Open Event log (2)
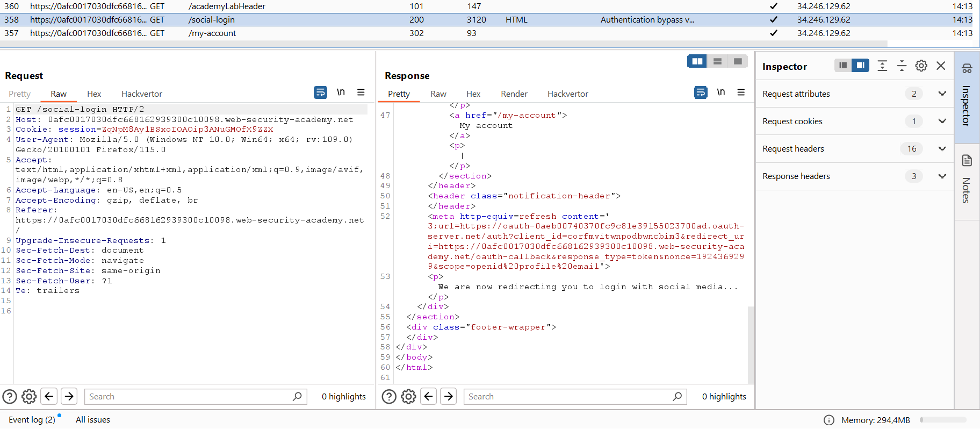The height and width of the screenshot is (429, 980). [x=32, y=420]
